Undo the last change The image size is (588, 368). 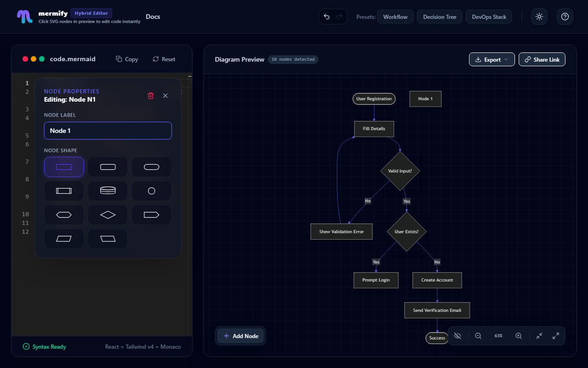tap(327, 17)
